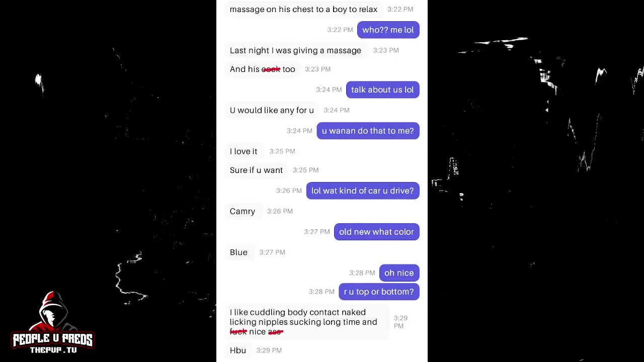
Task: Select 'U would like any for u' message
Action: [x=272, y=110]
